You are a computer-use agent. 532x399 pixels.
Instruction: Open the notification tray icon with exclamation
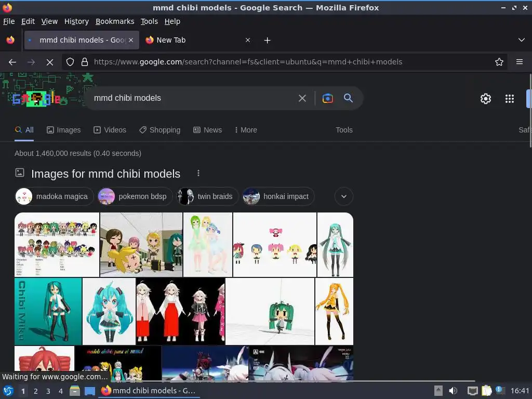click(500, 390)
